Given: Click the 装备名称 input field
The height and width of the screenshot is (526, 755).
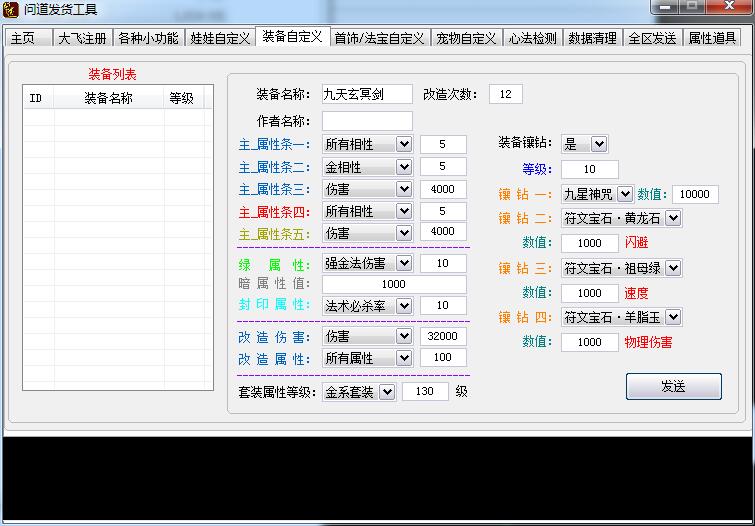Looking at the screenshot, I should tap(366, 94).
